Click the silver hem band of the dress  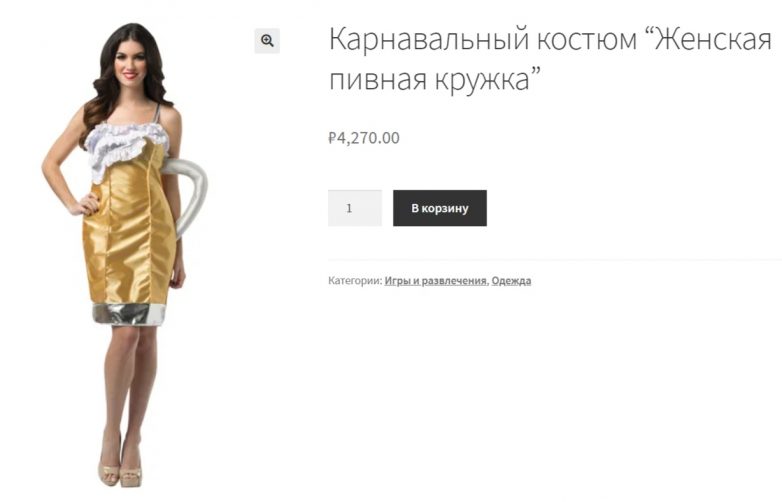(x=129, y=314)
